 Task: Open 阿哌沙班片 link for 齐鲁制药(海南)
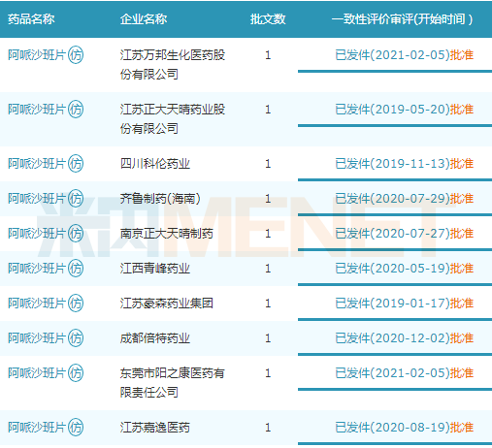tap(37, 199)
